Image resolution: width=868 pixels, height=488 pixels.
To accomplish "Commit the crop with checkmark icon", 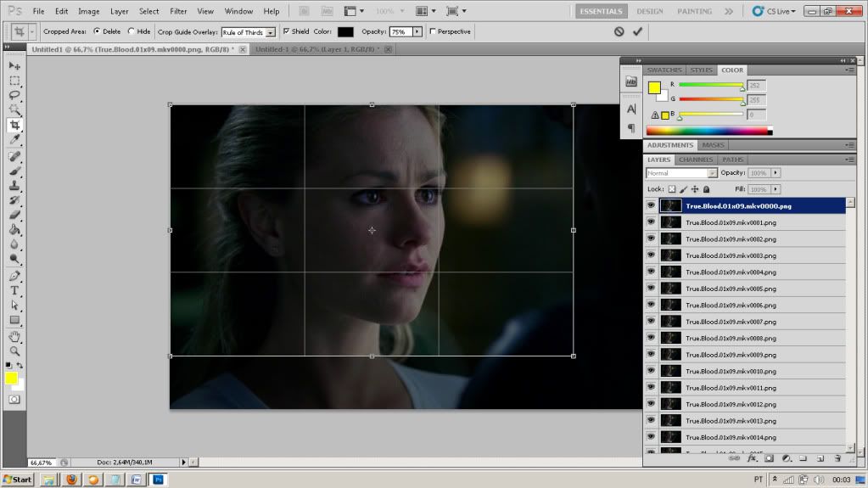I will [x=637, y=31].
